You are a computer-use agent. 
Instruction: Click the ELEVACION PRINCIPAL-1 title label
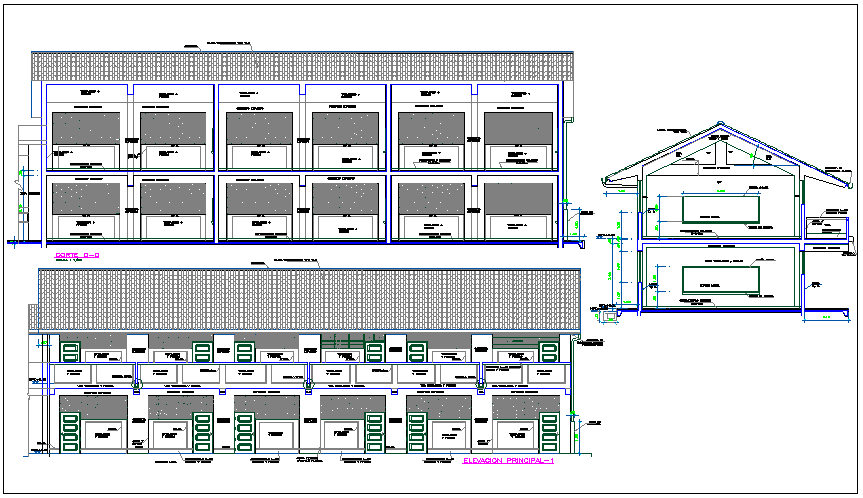click(x=509, y=461)
